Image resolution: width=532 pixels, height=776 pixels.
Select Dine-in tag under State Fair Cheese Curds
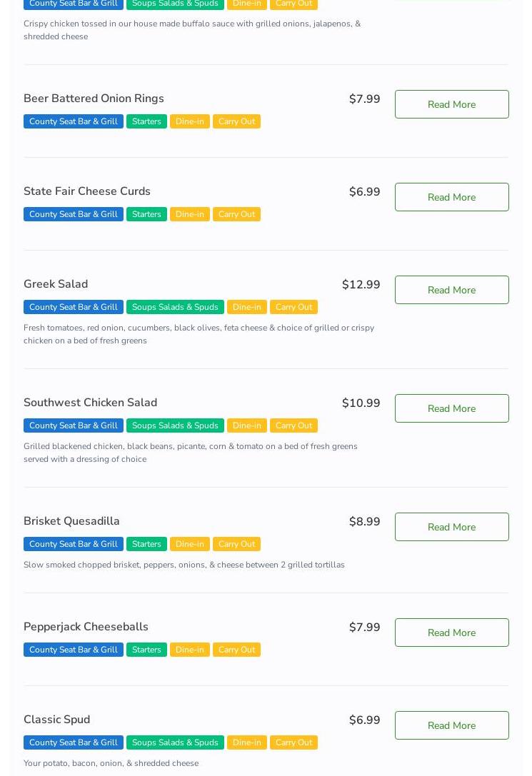(x=190, y=214)
